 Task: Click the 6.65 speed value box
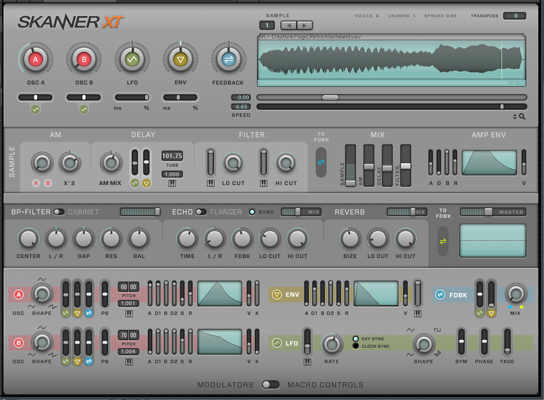[x=241, y=107]
